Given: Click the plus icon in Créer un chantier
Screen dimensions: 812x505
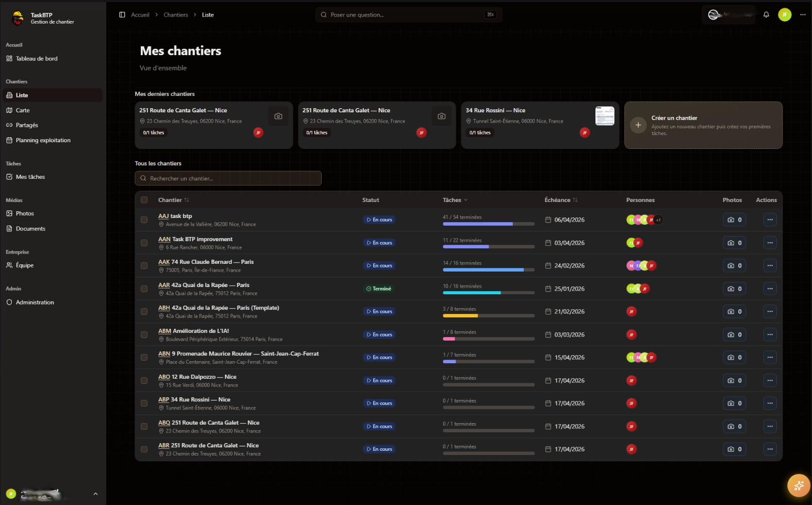Looking at the screenshot, I should (x=638, y=125).
